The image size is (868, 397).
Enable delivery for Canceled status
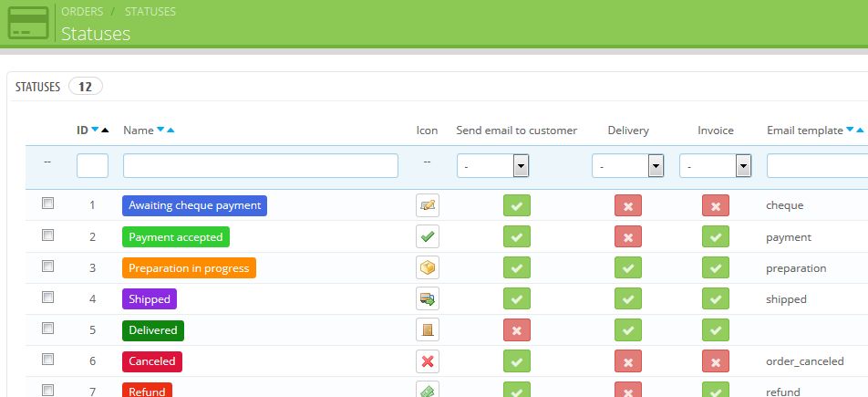point(627,361)
